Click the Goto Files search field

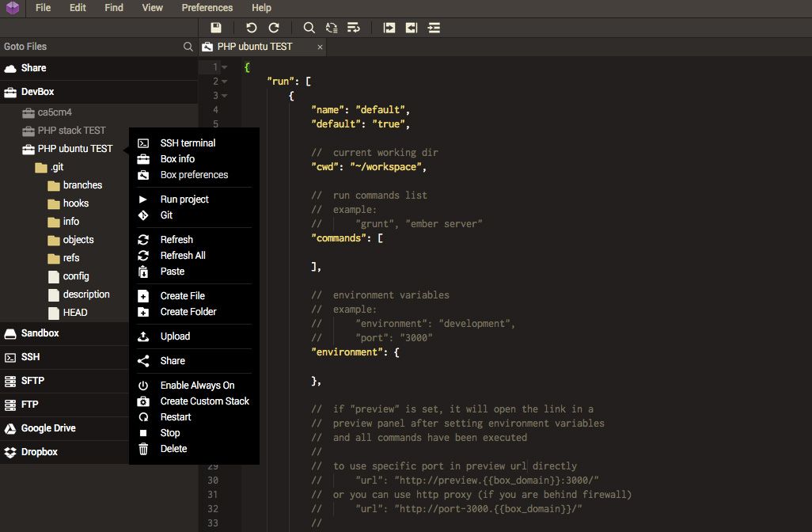(87, 46)
